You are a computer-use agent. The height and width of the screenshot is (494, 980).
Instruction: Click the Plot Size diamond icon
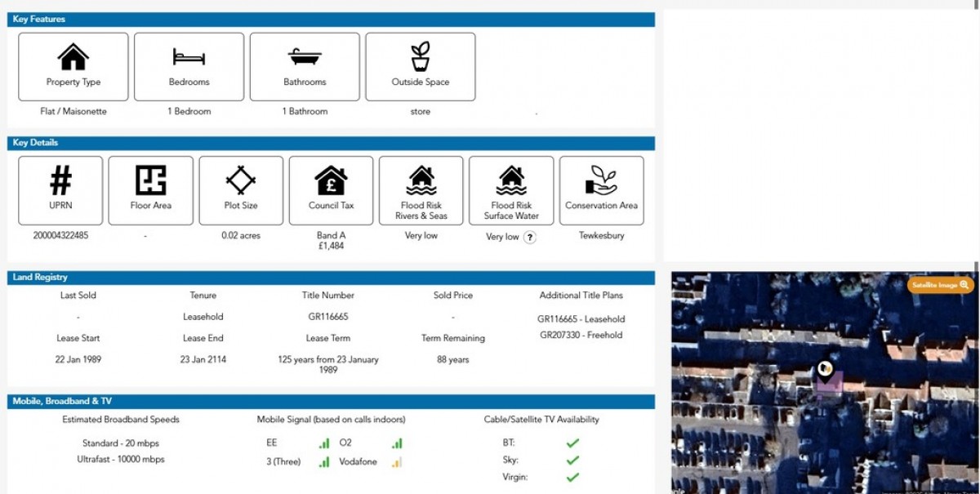(241, 180)
